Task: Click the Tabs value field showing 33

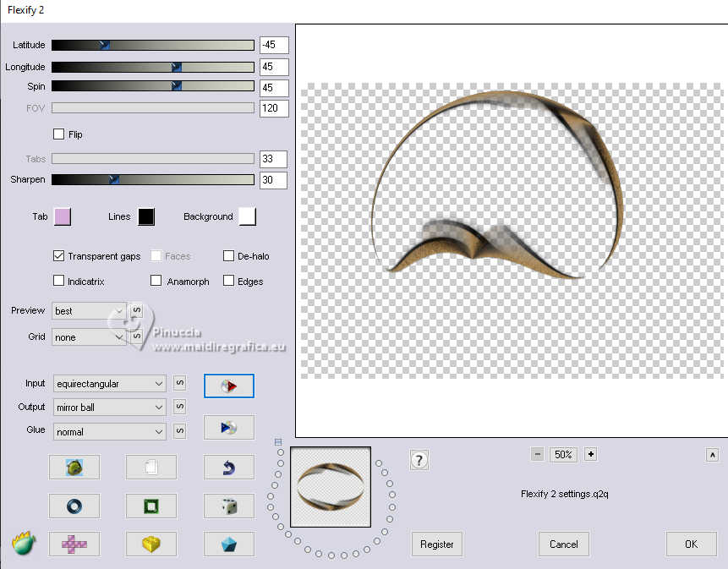Action: pyautogui.click(x=273, y=159)
